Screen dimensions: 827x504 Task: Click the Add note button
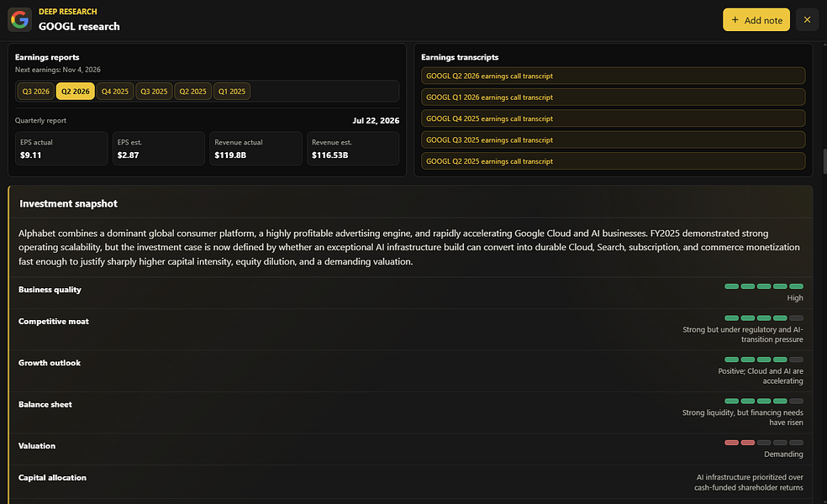point(756,19)
